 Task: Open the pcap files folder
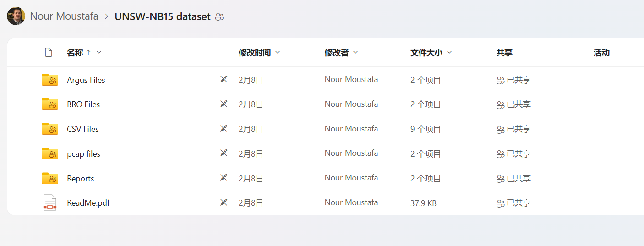tap(83, 154)
